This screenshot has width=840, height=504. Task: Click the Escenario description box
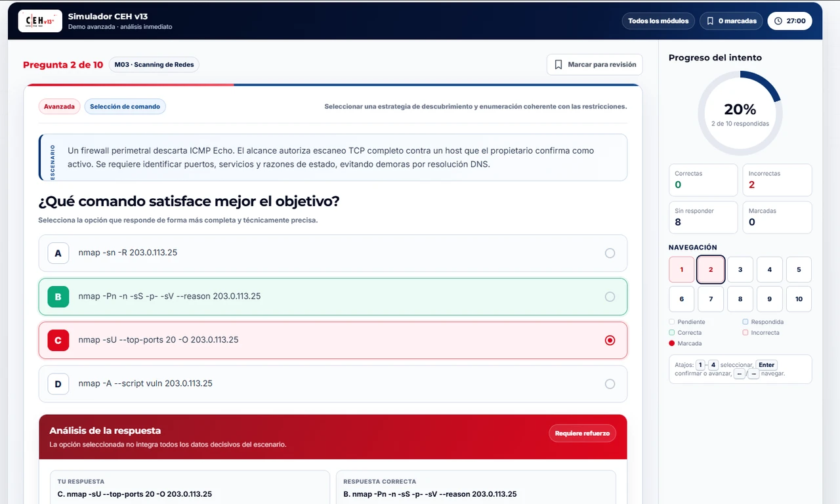[333, 157]
